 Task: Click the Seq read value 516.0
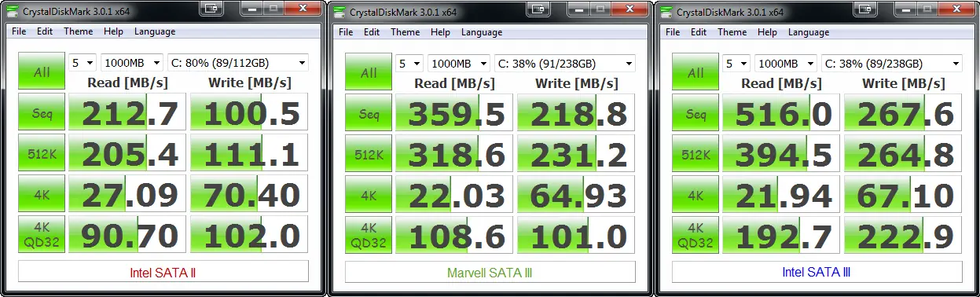782,112
